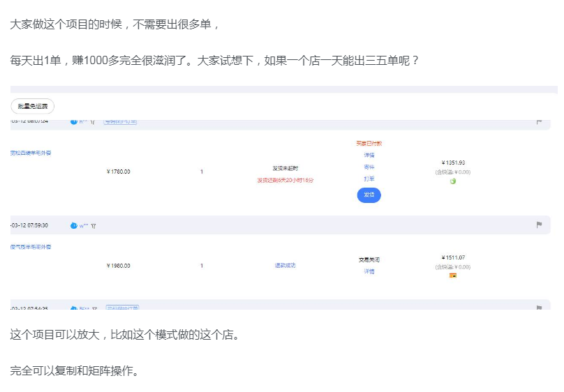The image size is (564, 392).
Task: Click the orange card icon under ¥1511.07
Action: pyautogui.click(x=453, y=276)
